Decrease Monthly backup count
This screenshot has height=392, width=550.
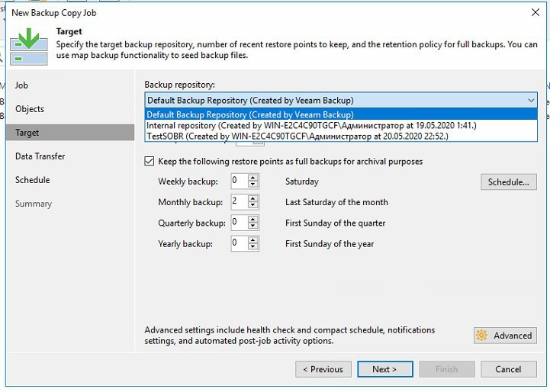coord(253,205)
